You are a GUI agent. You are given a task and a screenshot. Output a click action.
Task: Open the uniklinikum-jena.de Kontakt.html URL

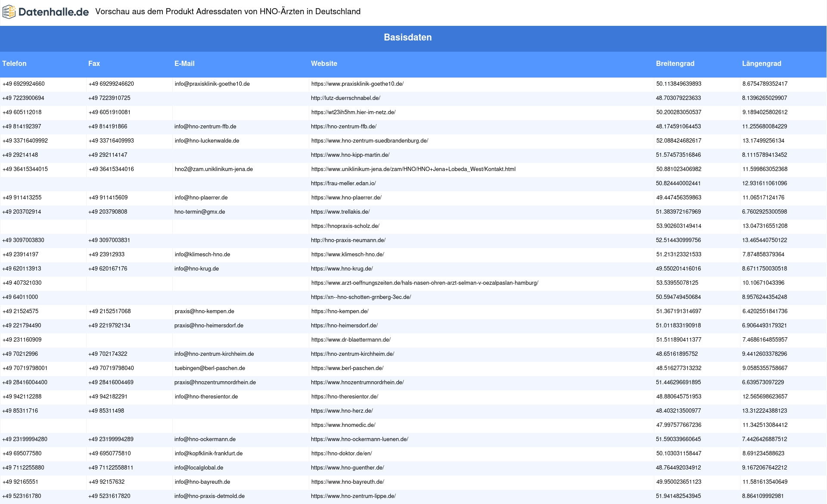click(413, 169)
